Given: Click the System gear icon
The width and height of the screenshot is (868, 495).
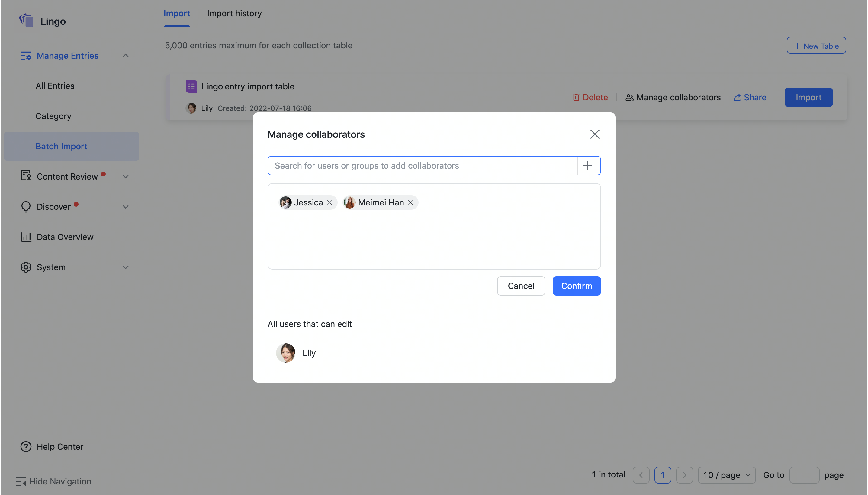Looking at the screenshot, I should pyautogui.click(x=25, y=267).
